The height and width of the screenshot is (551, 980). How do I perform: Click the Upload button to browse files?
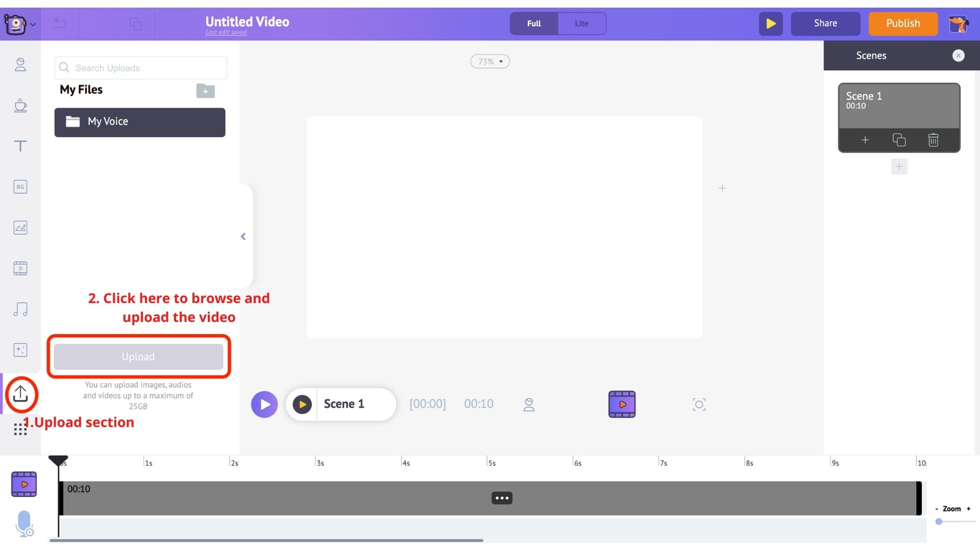[x=138, y=357]
